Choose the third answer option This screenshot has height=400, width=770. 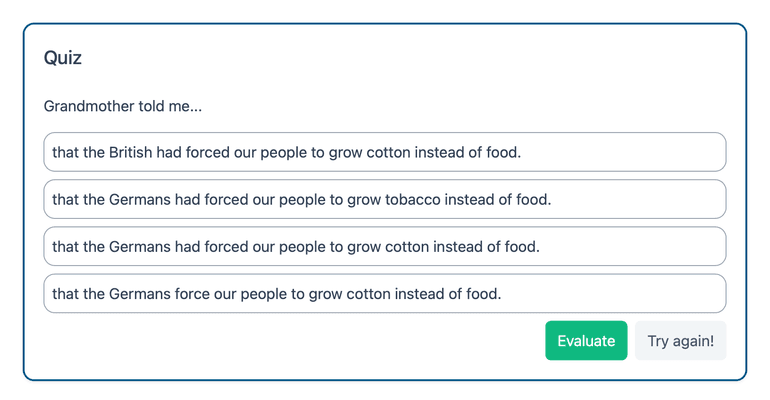(385, 246)
